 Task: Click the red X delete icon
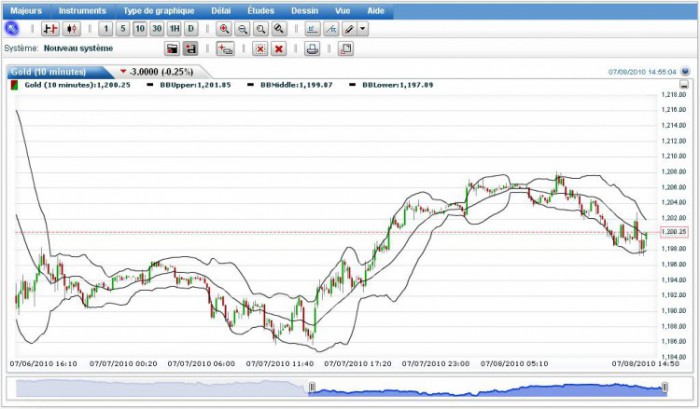coord(279,48)
